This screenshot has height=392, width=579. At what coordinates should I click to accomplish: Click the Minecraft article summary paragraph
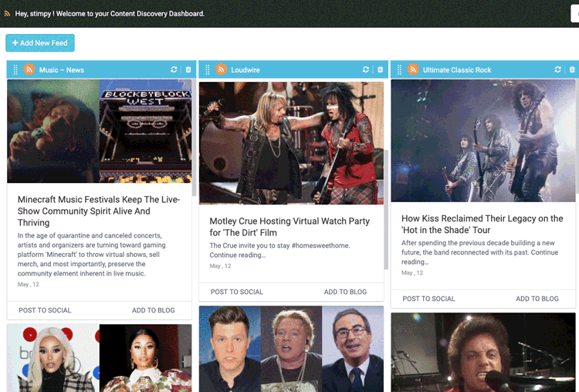(x=92, y=255)
